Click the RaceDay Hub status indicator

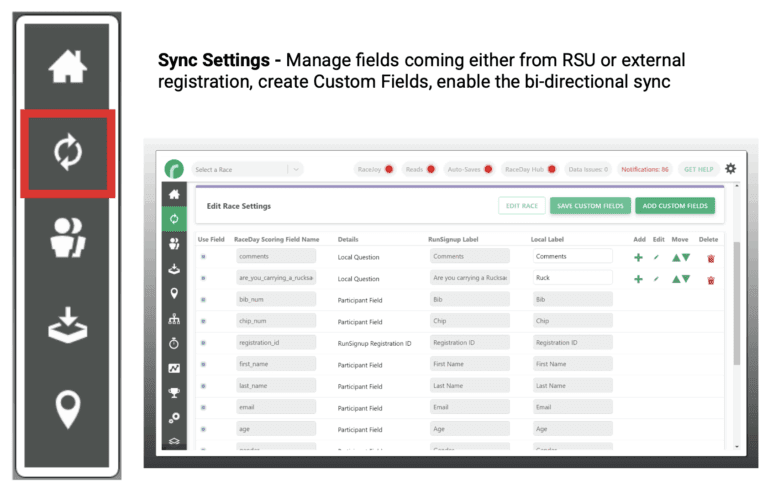pos(529,169)
